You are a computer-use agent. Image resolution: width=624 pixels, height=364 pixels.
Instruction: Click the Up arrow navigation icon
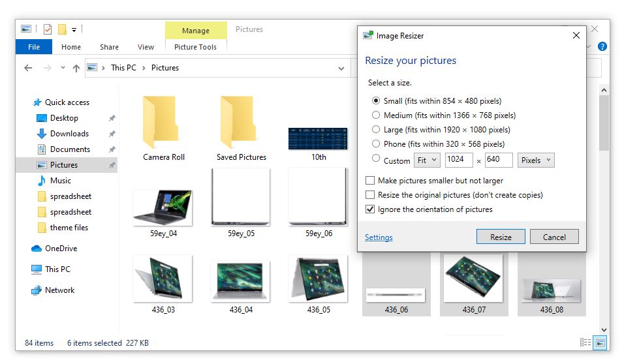pyautogui.click(x=76, y=68)
